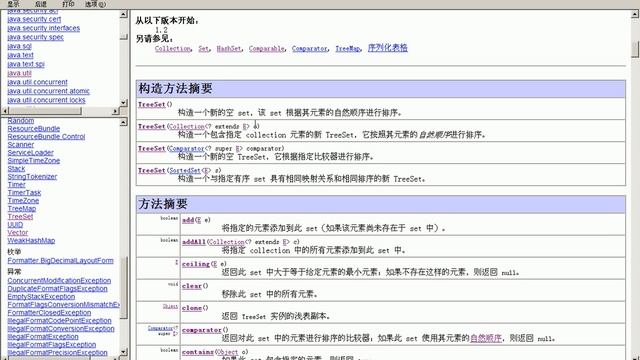Open the IllegalFormatCodePointException link

[59, 321]
